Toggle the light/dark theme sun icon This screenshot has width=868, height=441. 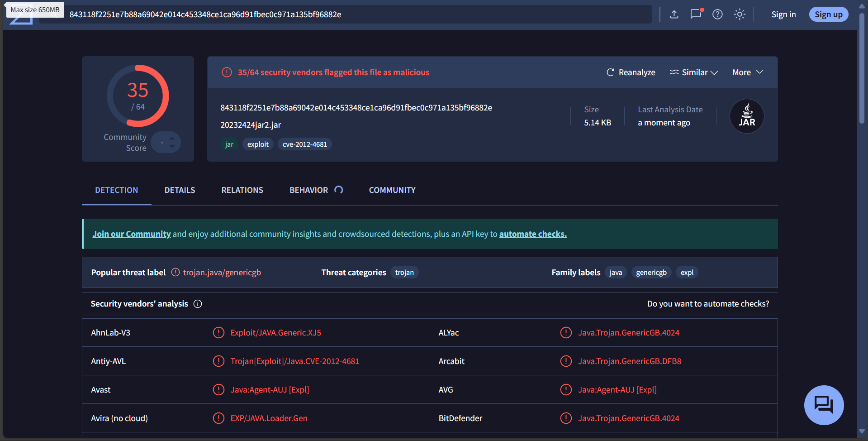click(x=740, y=14)
